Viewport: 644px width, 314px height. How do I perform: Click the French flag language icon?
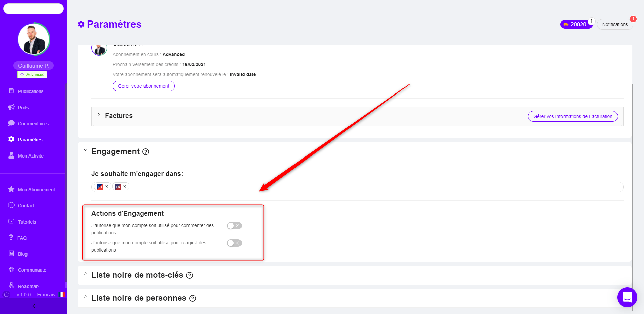pyautogui.click(x=62, y=295)
